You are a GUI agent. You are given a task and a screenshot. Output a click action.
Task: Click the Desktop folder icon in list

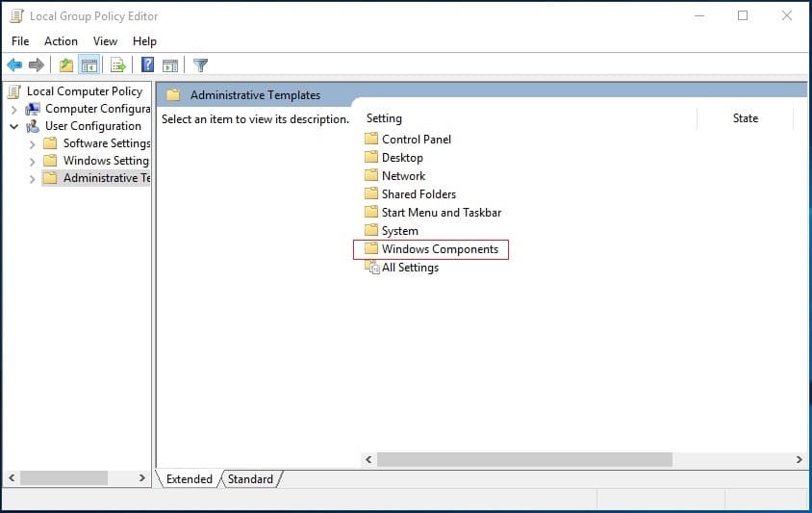click(371, 157)
